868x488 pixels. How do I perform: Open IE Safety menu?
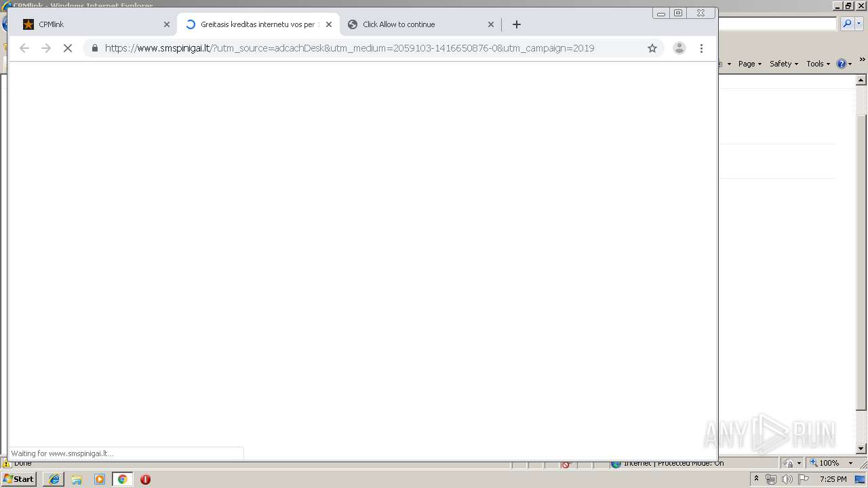pyautogui.click(x=784, y=64)
